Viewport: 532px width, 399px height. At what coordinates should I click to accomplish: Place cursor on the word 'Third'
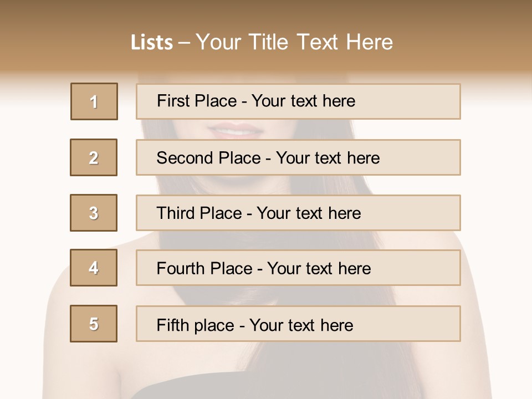coord(175,213)
